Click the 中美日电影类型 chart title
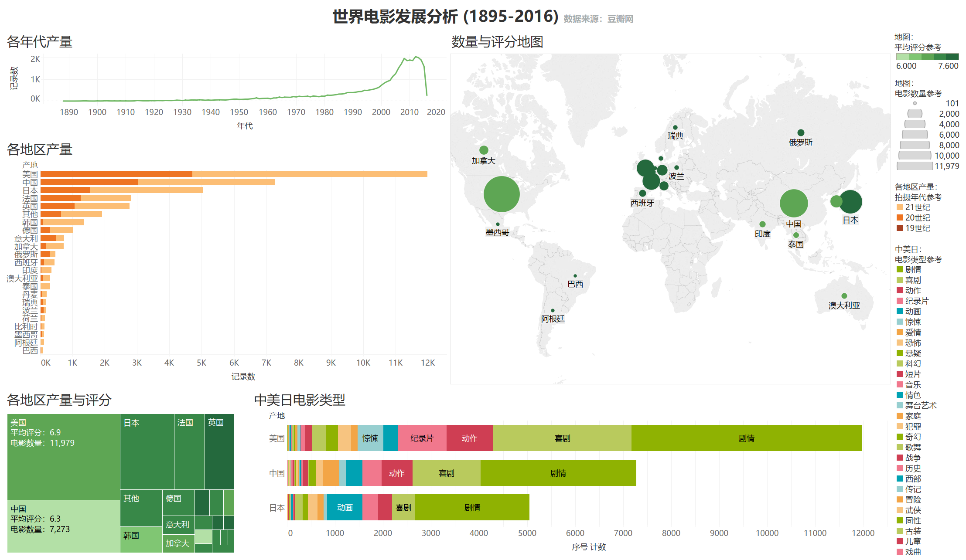This screenshot has height=560, width=966. tap(300, 400)
